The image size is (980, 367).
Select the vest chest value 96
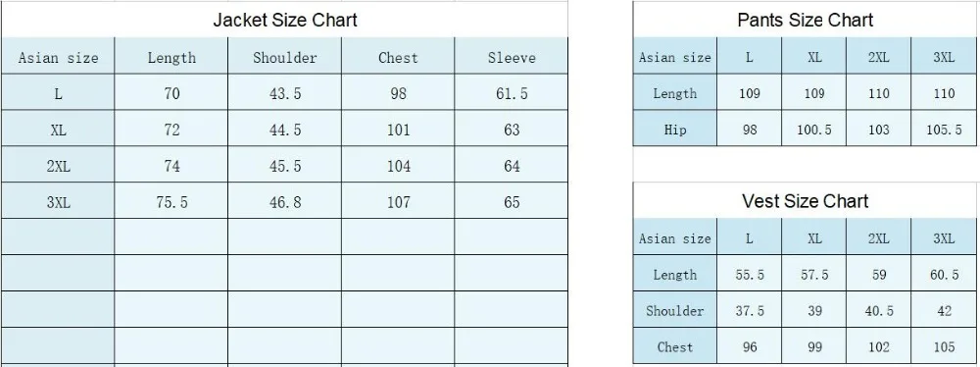[x=749, y=346]
